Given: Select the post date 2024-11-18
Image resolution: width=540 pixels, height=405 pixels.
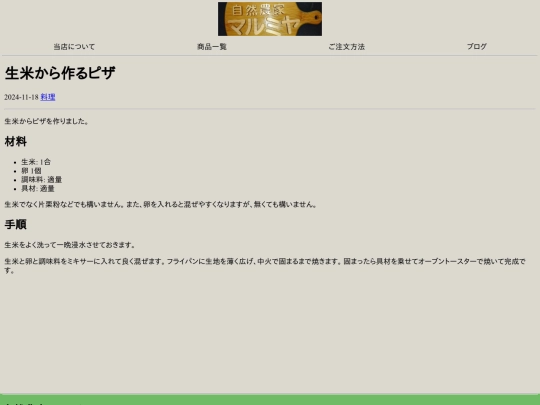Looking at the screenshot, I should (x=21, y=97).
